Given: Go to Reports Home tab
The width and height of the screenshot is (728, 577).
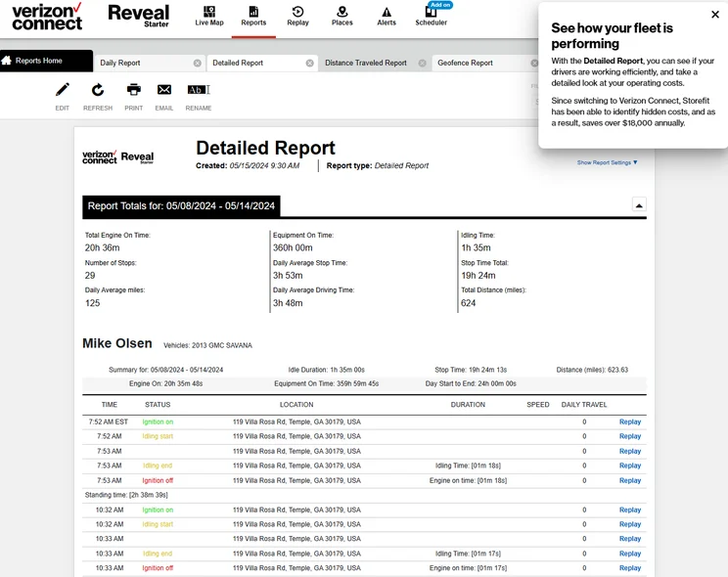Looking at the screenshot, I should tap(46, 61).
